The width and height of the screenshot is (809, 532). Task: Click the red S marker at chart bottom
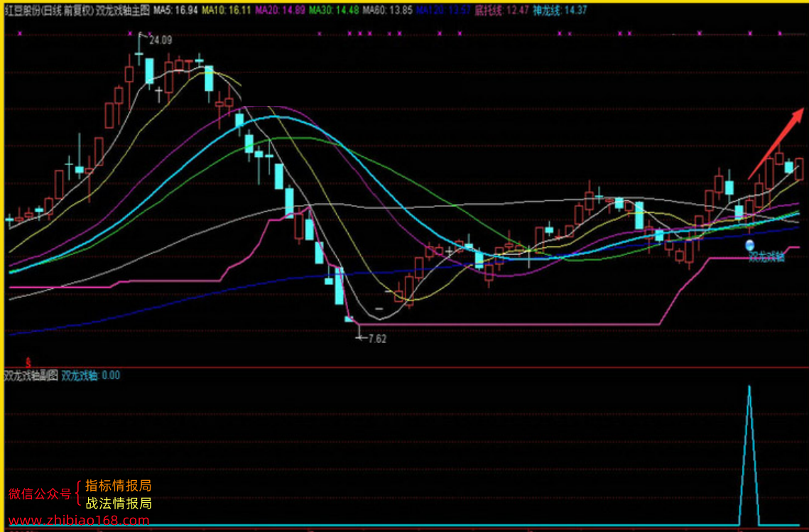coord(28,363)
